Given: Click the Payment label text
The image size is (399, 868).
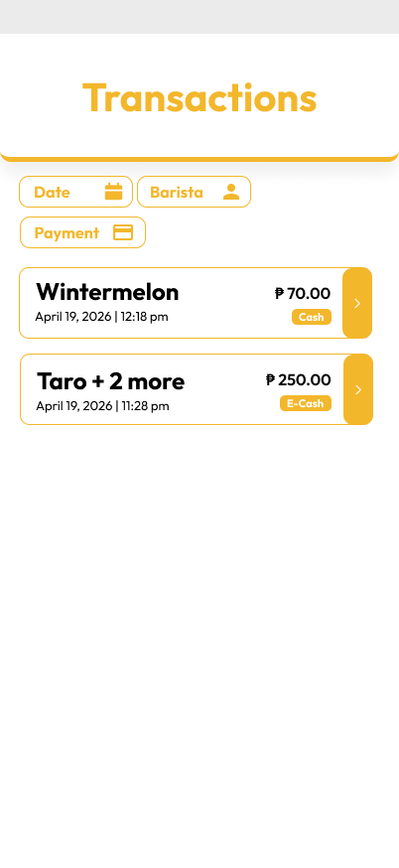Looking at the screenshot, I should click(x=66, y=233).
